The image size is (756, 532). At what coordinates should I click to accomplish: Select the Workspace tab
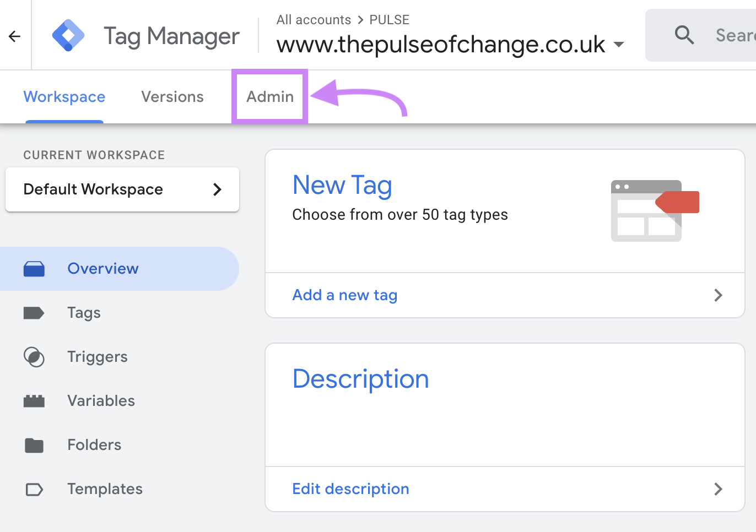(64, 96)
